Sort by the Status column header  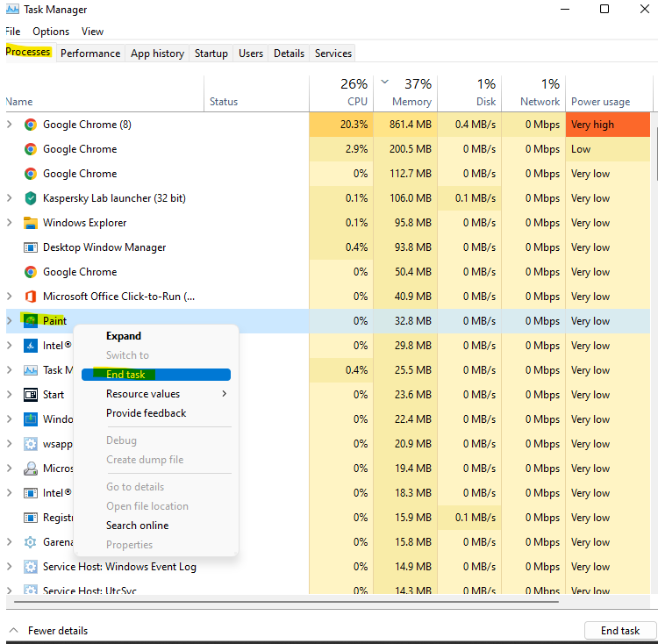point(257,94)
